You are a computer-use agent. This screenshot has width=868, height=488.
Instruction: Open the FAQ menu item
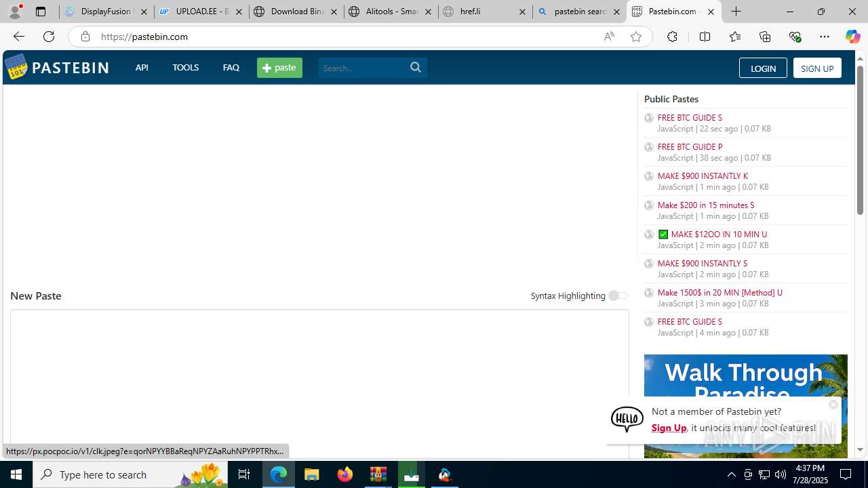pyautogui.click(x=231, y=67)
